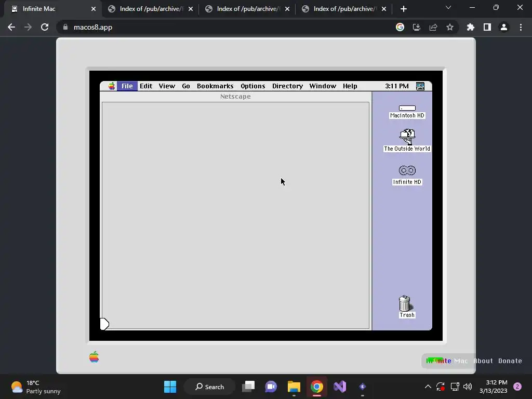Open the Options menu
The width and height of the screenshot is (532, 399).
pos(253,86)
